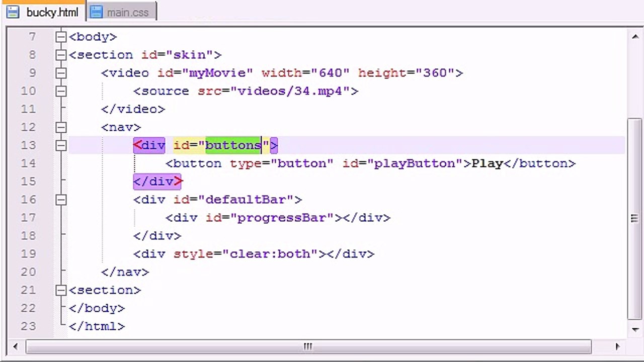This screenshot has width=644, height=362.
Task: Click the horizontal scrollbar thumb
Action: [x=308, y=346]
